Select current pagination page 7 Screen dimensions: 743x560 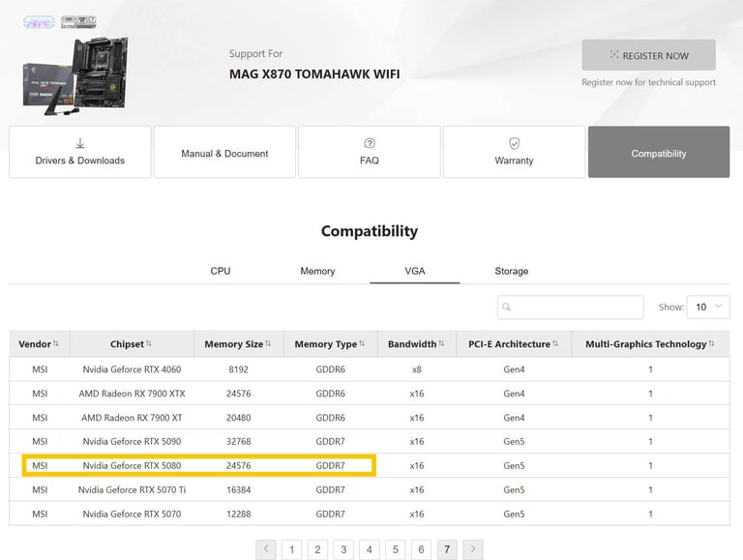point(447,549)
